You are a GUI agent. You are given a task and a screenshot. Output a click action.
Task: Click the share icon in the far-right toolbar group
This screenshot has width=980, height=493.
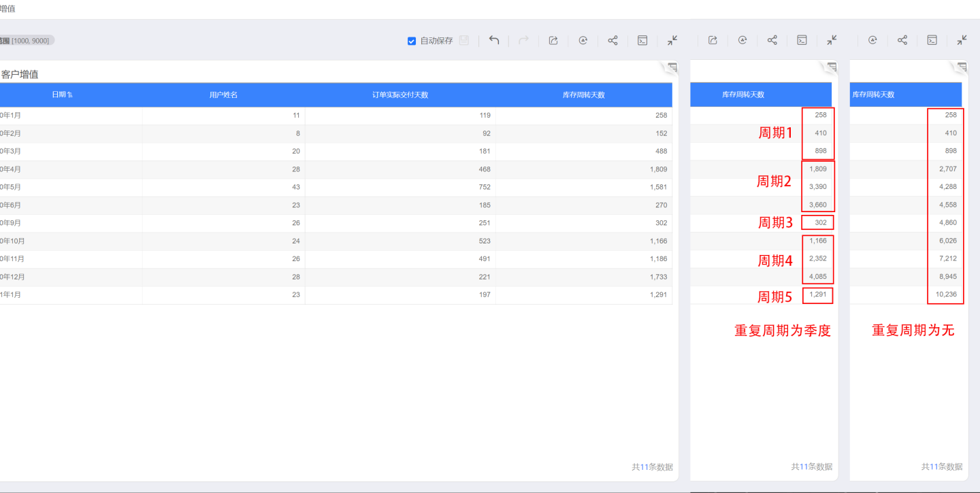902,41
